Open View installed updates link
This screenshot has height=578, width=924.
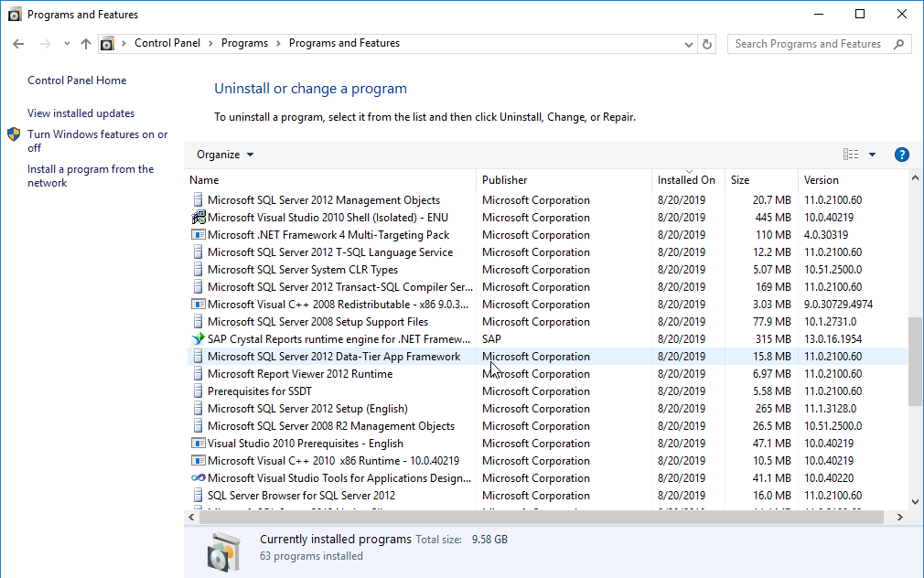tap(81, 113)
